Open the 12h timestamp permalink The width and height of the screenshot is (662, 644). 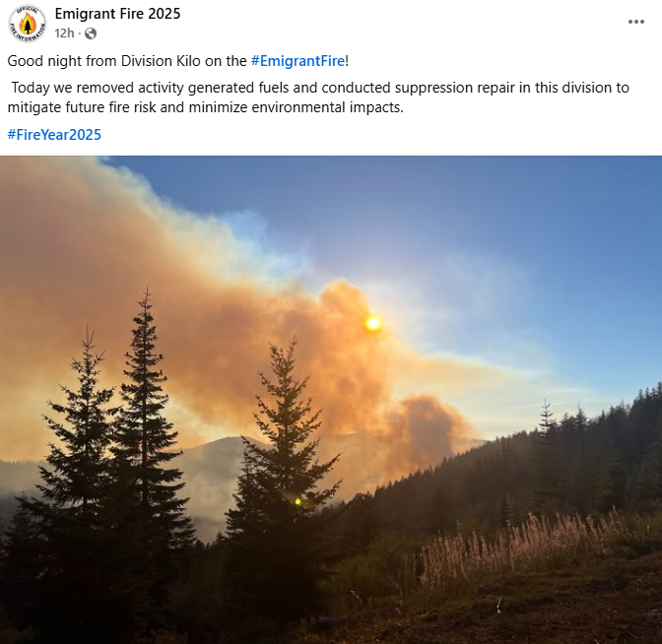[x=64, y=32]
